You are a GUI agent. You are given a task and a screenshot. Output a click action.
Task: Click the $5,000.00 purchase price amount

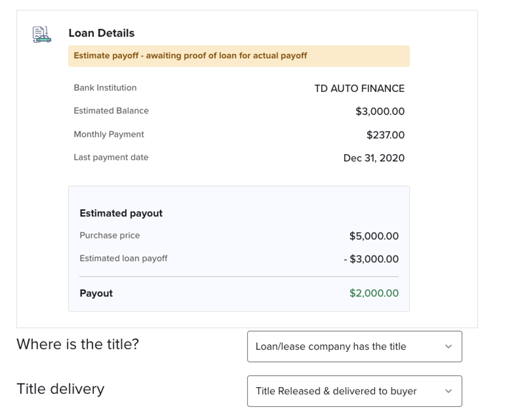374,236
